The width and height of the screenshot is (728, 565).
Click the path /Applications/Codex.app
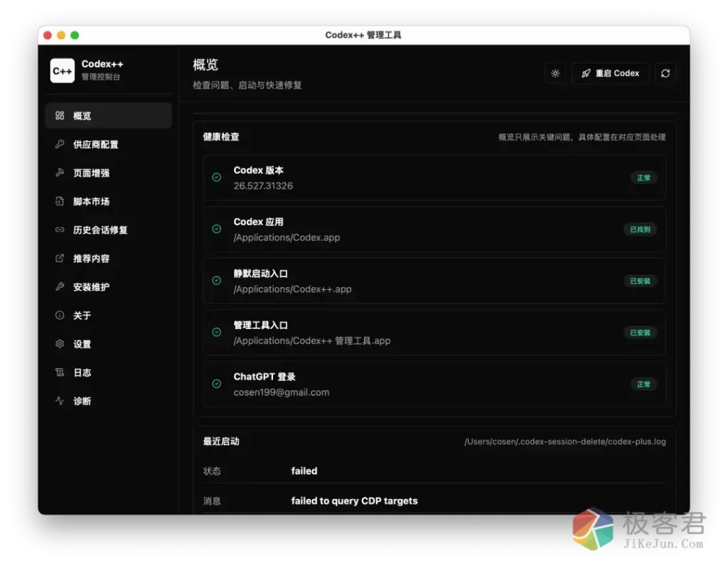pyautogui.click(x=287, y=237)
